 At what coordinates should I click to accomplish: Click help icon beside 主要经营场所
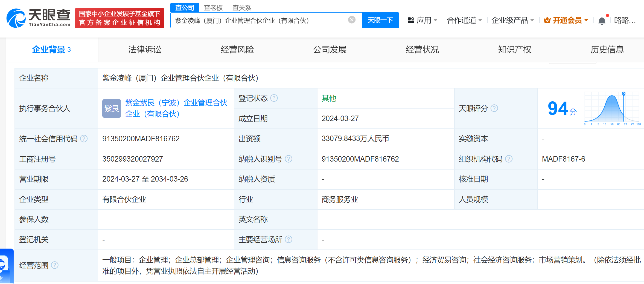pyautogui.click(x=289, y=240)
